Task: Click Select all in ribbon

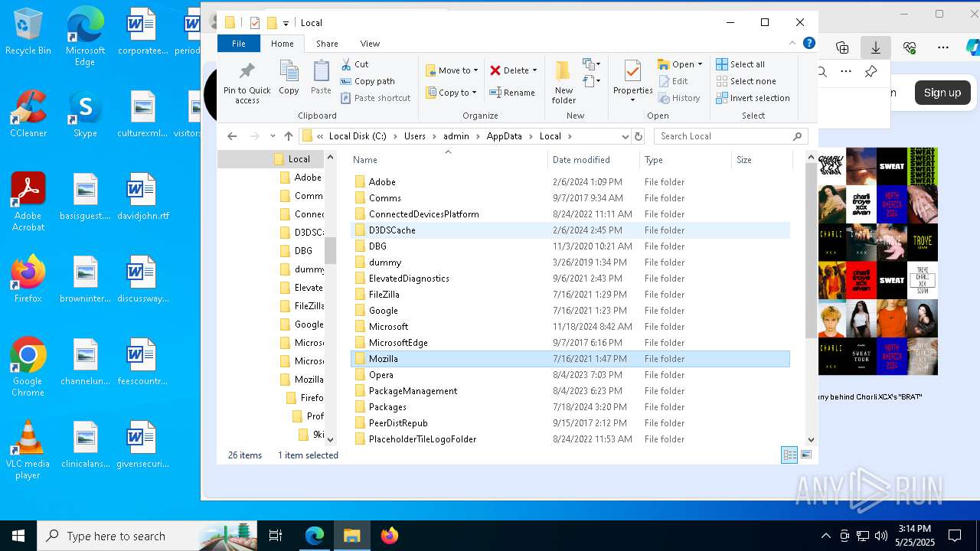Action: (740, 64)
